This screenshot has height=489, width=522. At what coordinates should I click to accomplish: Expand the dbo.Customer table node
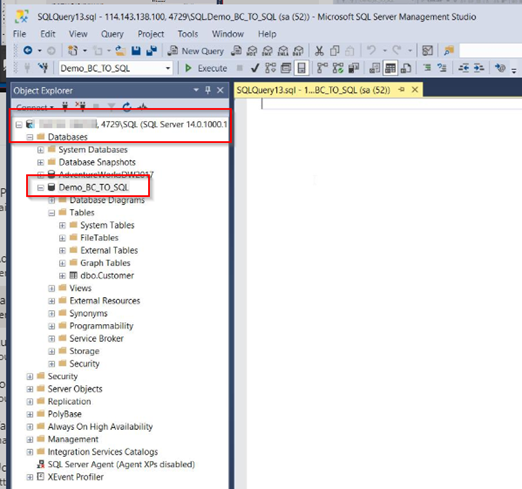pyautogui.click(x=62, y=276)
